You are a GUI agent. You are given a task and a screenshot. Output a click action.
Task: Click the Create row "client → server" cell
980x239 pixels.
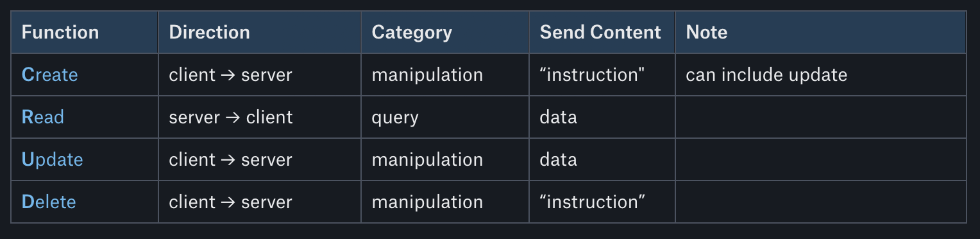click(x=260, y=75)
